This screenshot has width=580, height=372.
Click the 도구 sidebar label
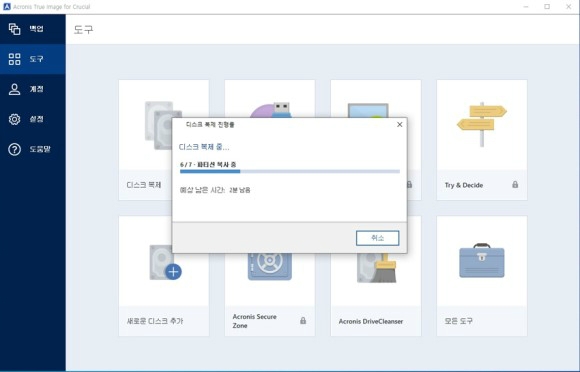(37, 59)
